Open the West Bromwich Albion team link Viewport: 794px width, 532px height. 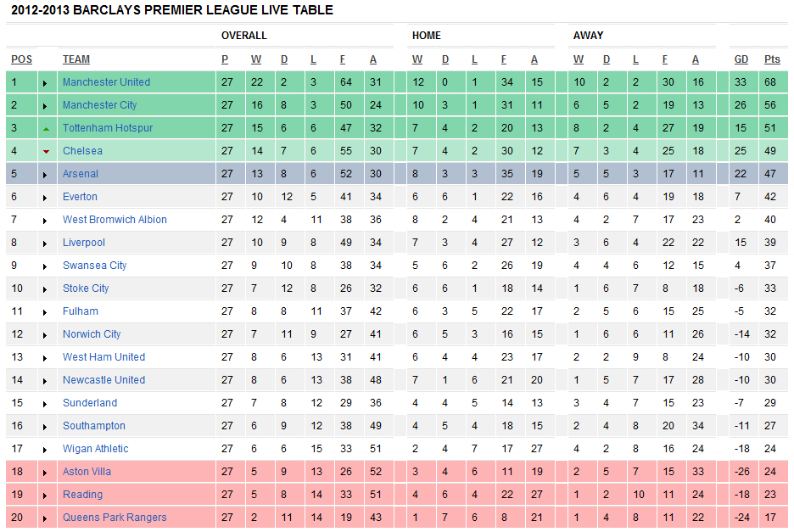tap(115, 220)
